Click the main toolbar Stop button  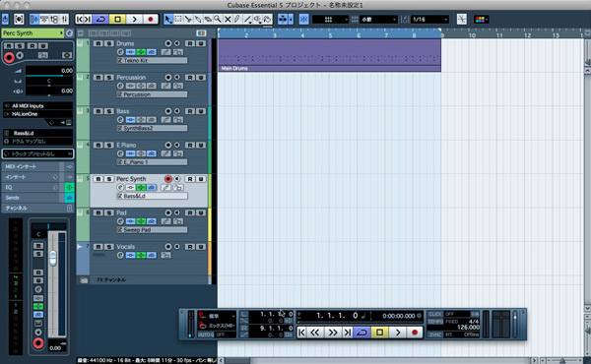tap(117, 20)
